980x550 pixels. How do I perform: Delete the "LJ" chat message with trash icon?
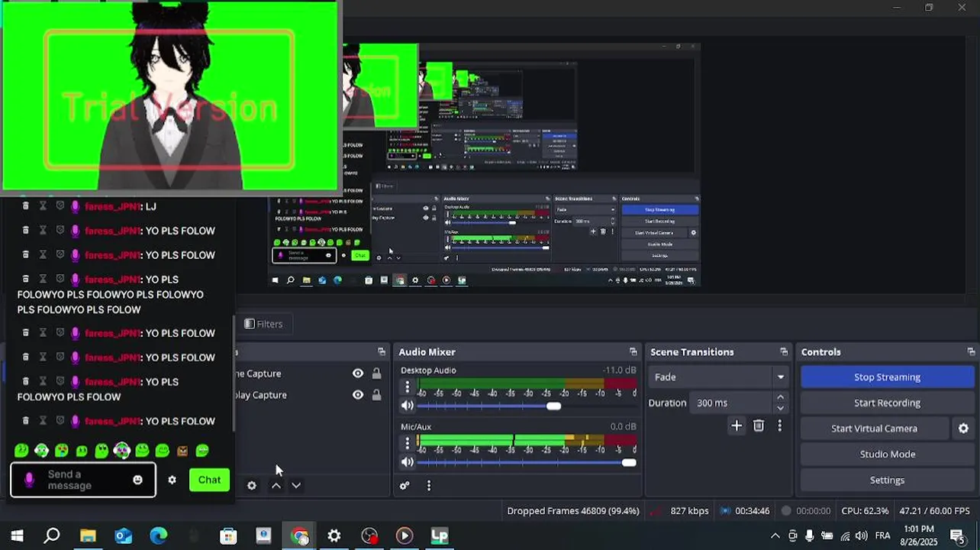(25, 206)
